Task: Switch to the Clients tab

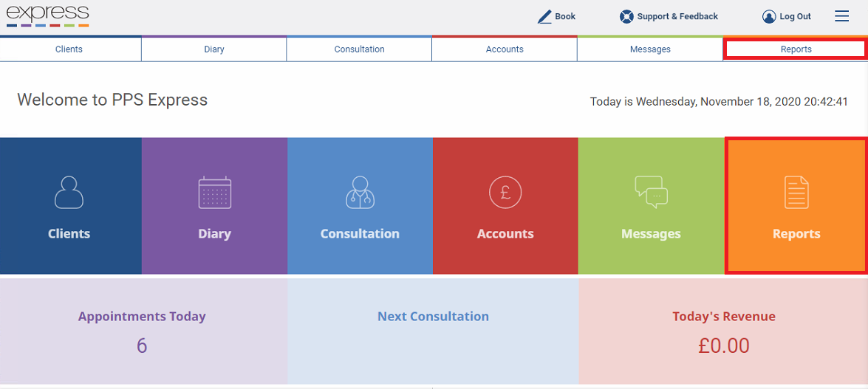Action: click(69, 49)
